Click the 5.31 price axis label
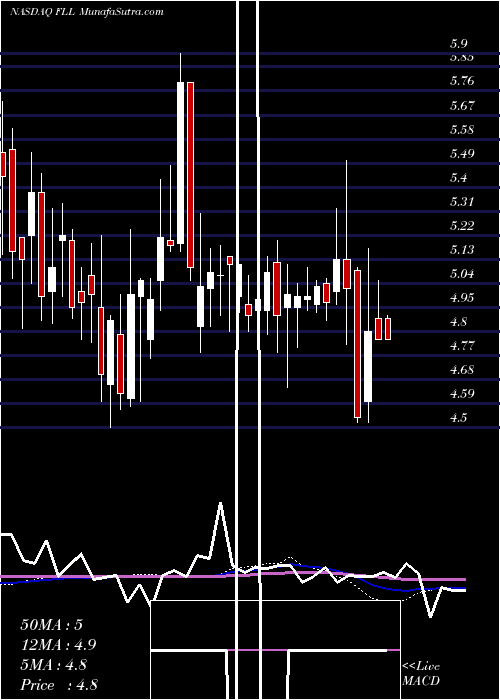Screen dimensions: 500x700 click(462, 202)
